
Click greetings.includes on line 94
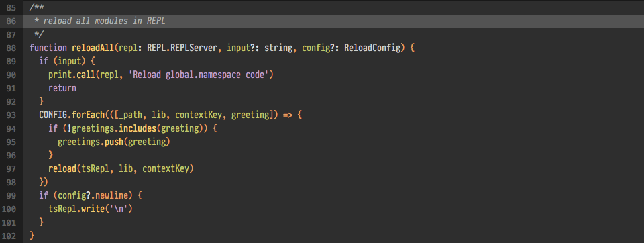(x=114, y=128)
